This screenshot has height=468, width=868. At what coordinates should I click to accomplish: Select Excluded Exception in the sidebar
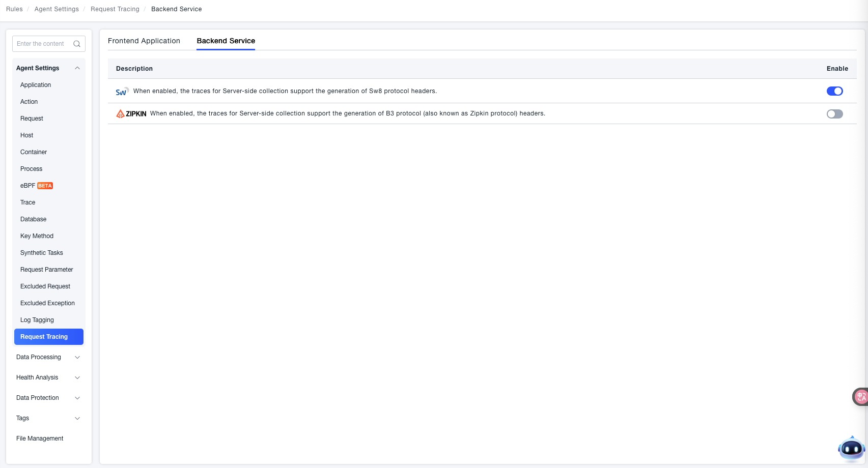tap(47, 303)
